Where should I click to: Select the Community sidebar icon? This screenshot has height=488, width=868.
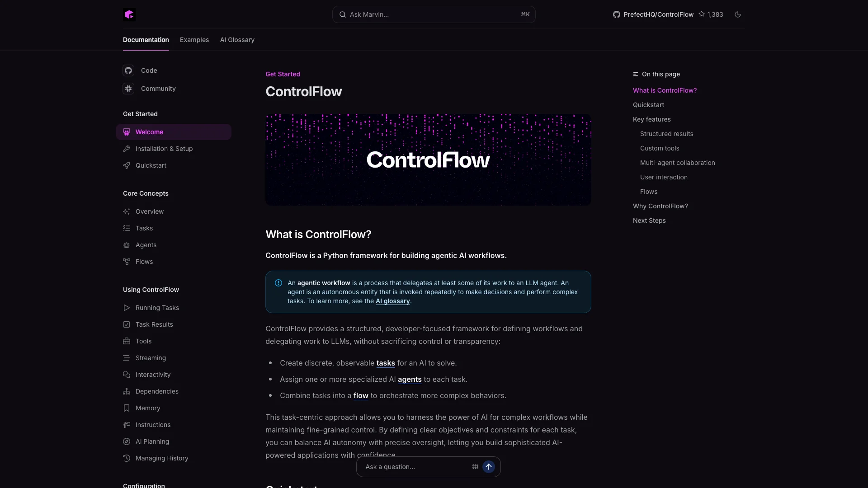[128, 89]
